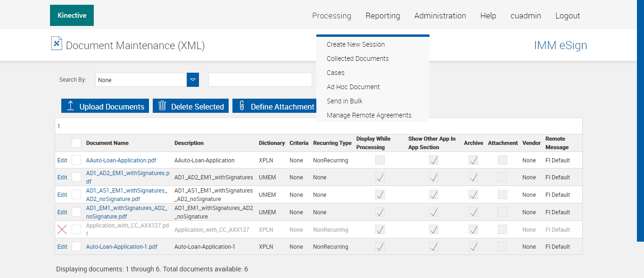Viewport: 644px width, 278px height.
Task: Open the Search By dropdown arrow
Action: (193, 80)
